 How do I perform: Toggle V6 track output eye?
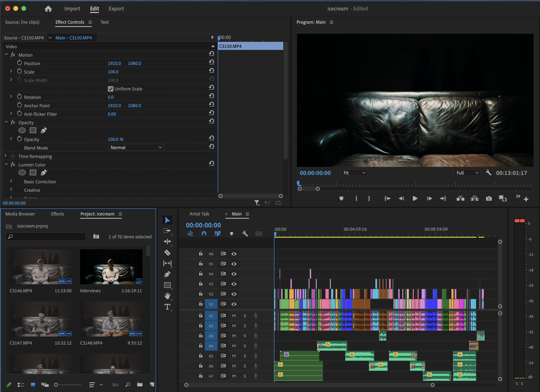tap(234, 254)
